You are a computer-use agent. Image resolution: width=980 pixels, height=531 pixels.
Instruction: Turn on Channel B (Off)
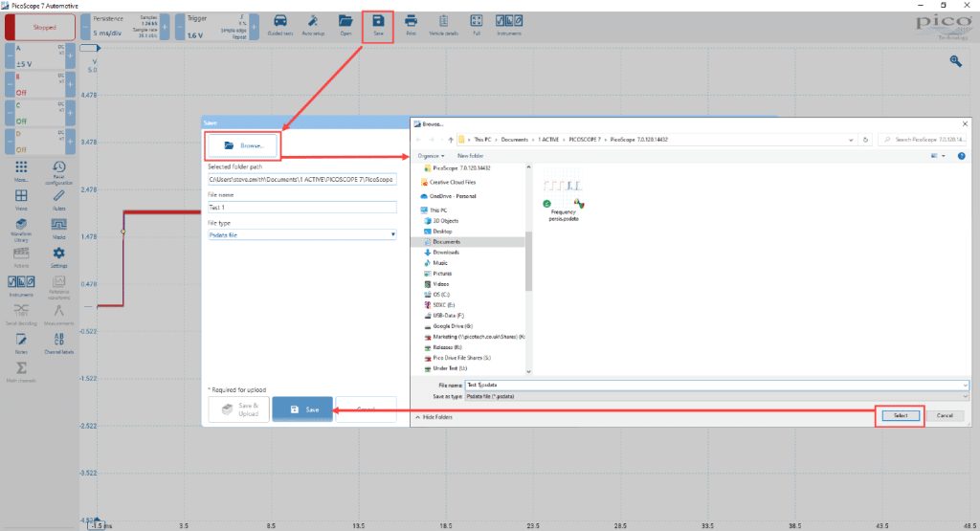tap(40, 84)
